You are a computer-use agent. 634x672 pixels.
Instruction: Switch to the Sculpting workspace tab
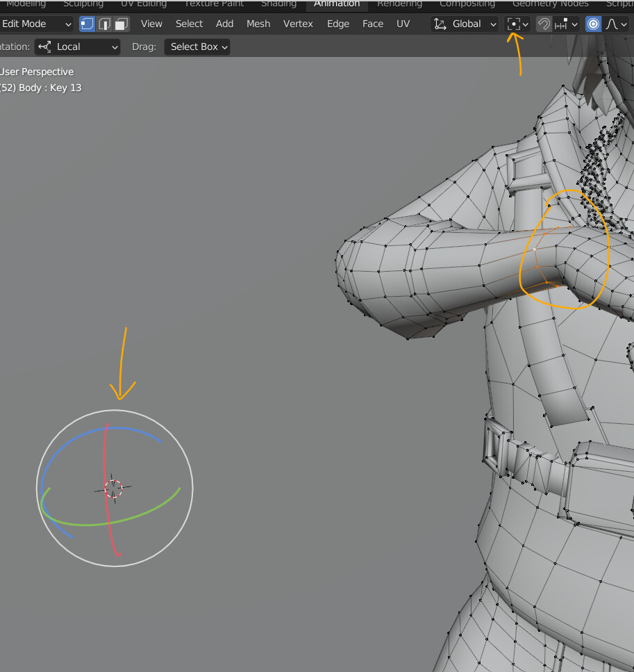pos(83,4)
